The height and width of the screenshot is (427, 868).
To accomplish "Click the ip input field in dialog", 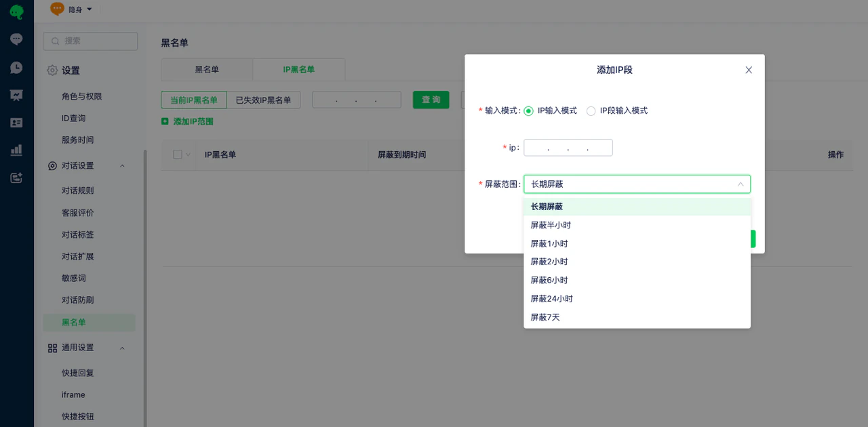I will pyautogui.click(x=568, y=148).
